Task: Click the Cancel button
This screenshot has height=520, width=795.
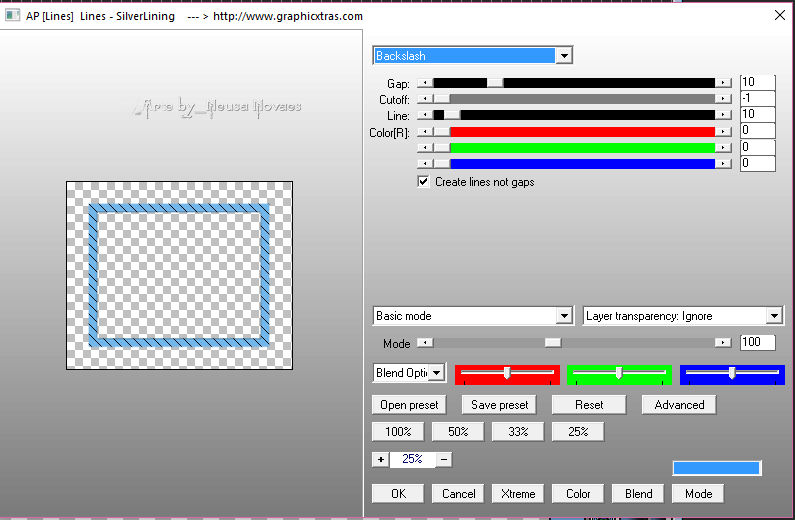Action: [458, 494]
